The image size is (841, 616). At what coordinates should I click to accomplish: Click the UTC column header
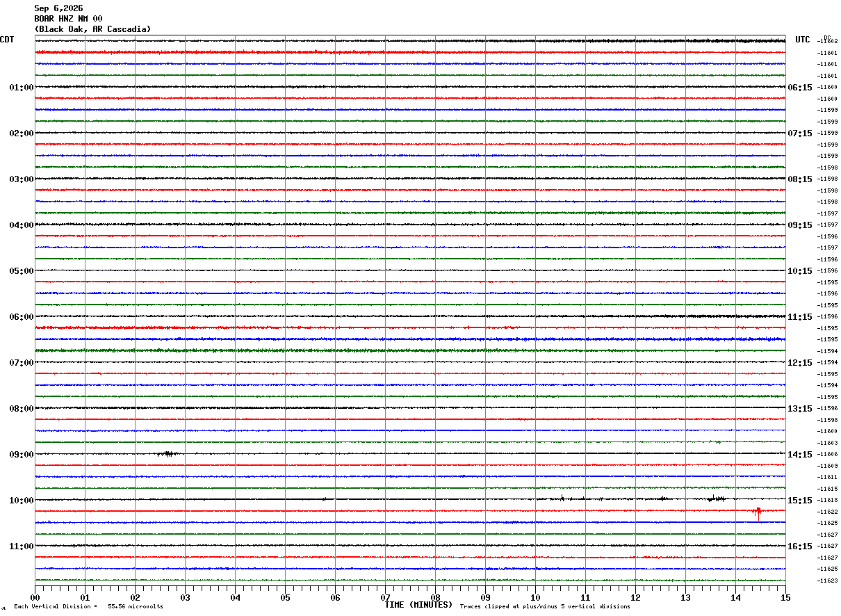pyautogui.click(x=803, y=40)
